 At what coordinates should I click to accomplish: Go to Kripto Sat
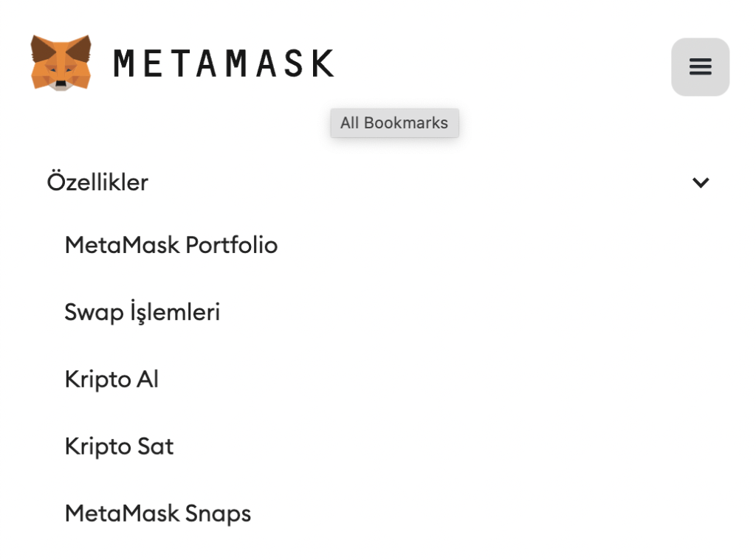click(119, 446)
